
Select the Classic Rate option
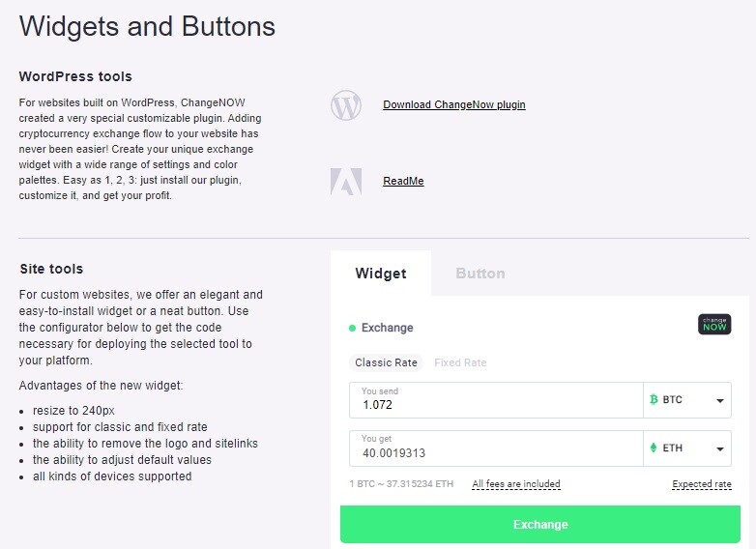pos(386,362)
